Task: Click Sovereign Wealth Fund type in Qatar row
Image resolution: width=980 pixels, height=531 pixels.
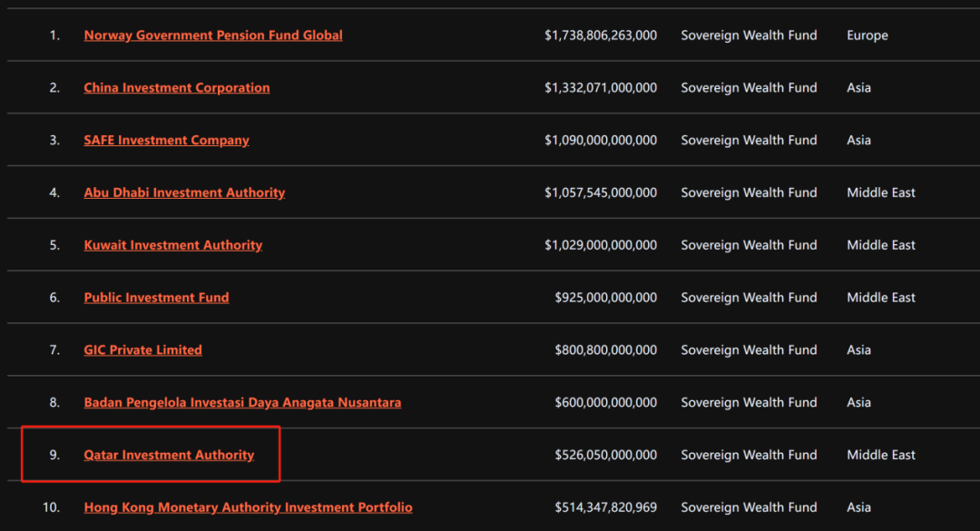Action: coord(749,456)
